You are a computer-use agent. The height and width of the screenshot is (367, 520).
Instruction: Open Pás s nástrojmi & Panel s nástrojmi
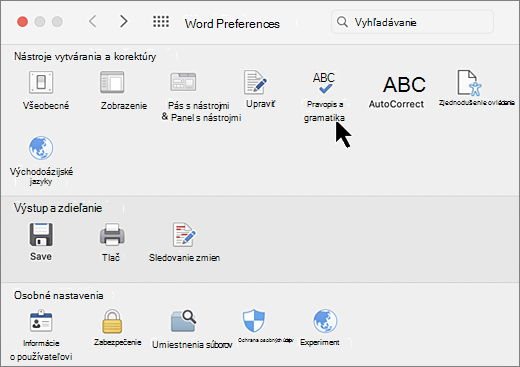(183, 82)
